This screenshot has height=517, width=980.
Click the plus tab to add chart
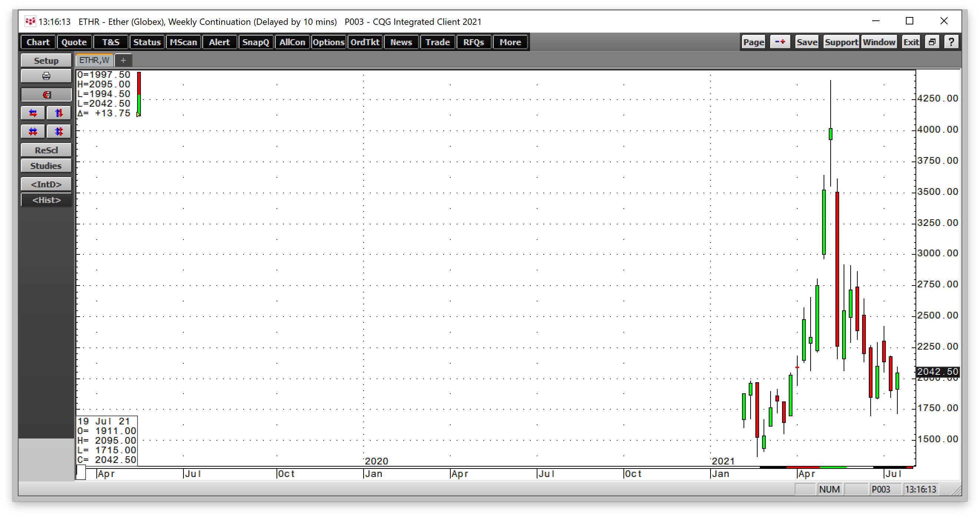tap(123, 60)
